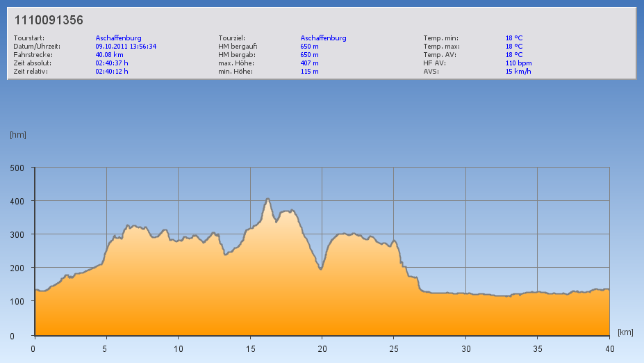Select the HF AV value 110 bpm
The image size is (644, 363).
coord(519,63)
